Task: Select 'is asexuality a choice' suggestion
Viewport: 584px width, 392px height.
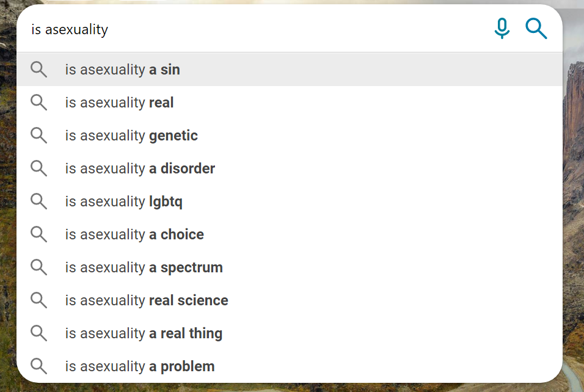Action: (290, 234)
